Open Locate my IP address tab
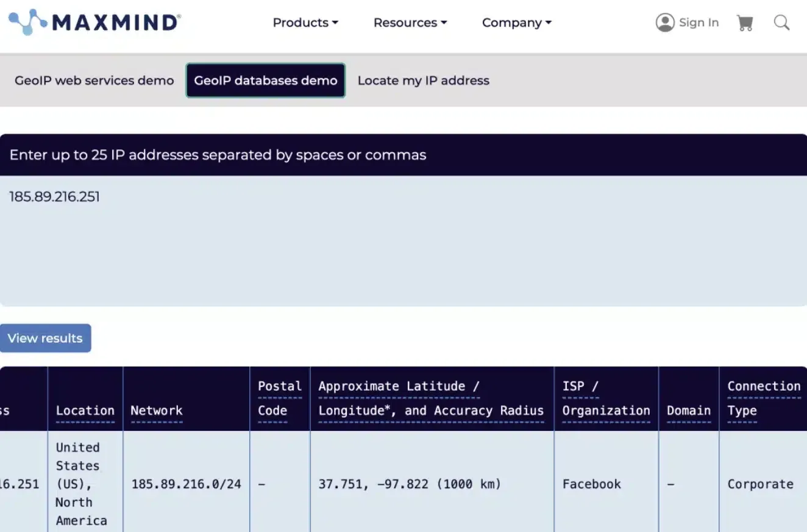Viewport: 807px width, 532px height. point(423,80)
